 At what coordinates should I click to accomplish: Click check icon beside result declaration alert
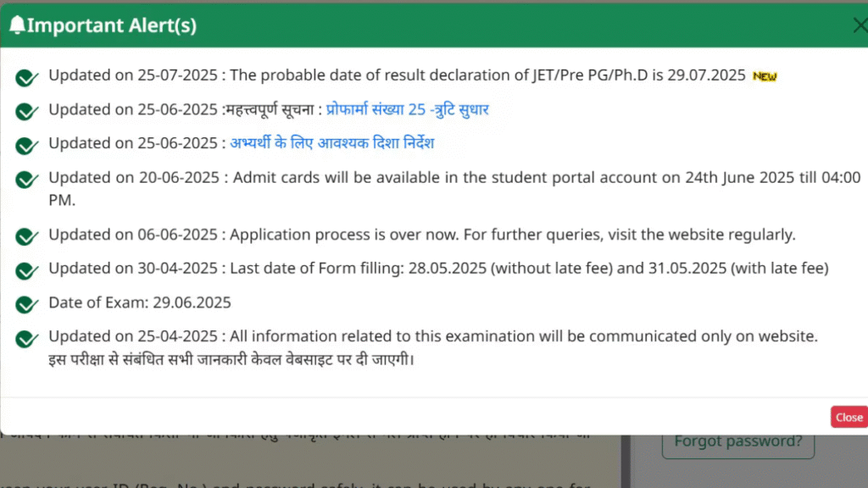(26, 77)
